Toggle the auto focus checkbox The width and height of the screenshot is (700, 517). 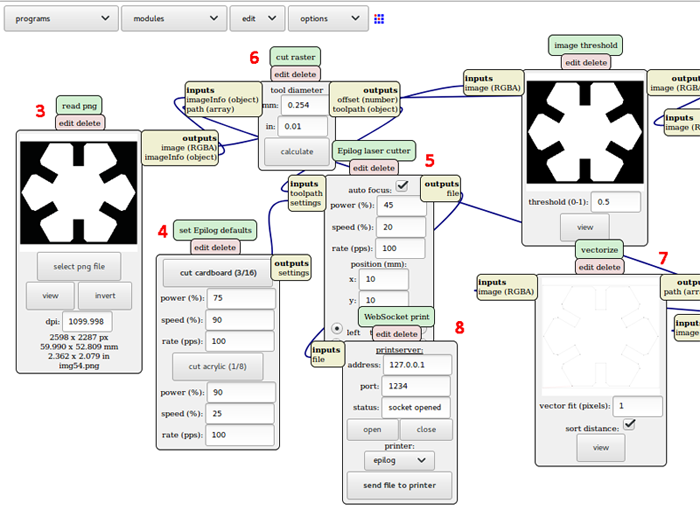[402, 185]
